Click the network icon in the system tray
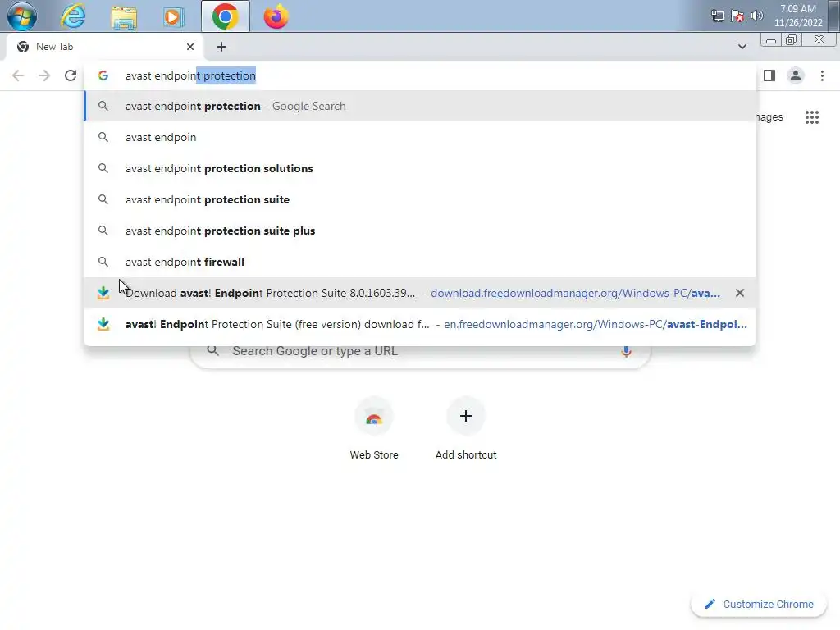 tap(717, 16)
